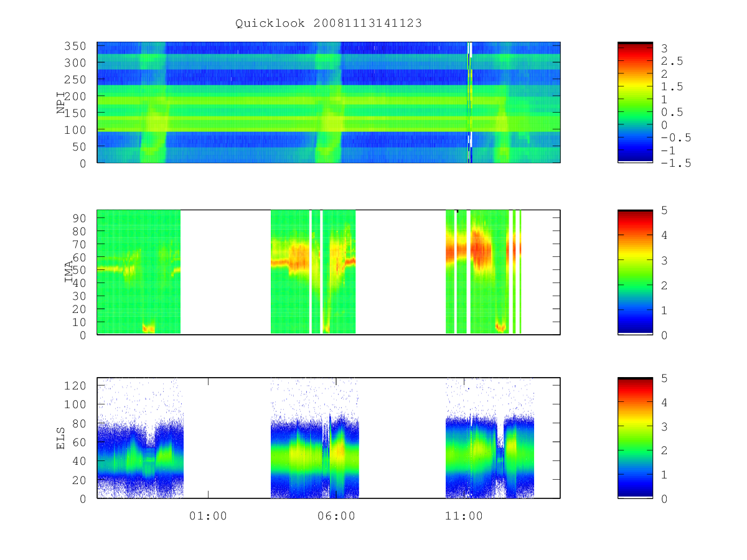Select the ELS y-axis label

(61, 438)
